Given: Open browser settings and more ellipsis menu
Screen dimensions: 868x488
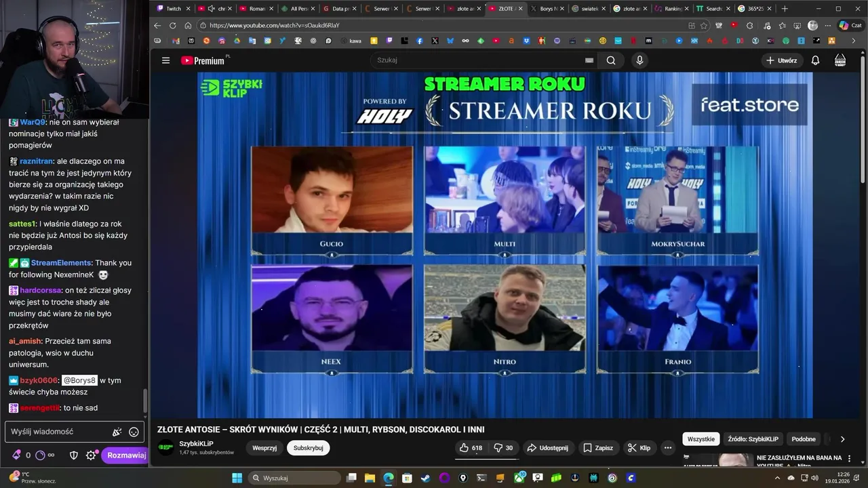Looking at the screenshot, I should 827,25.
